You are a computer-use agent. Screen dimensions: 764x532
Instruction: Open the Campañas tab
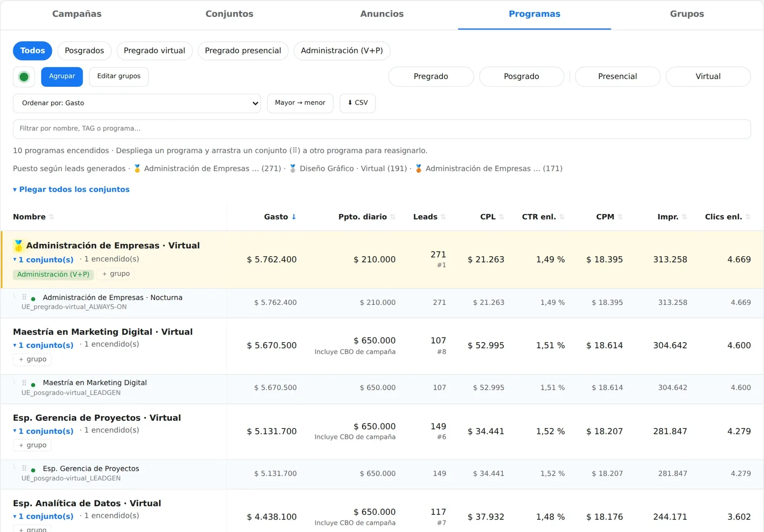click(x=77, y=14)
